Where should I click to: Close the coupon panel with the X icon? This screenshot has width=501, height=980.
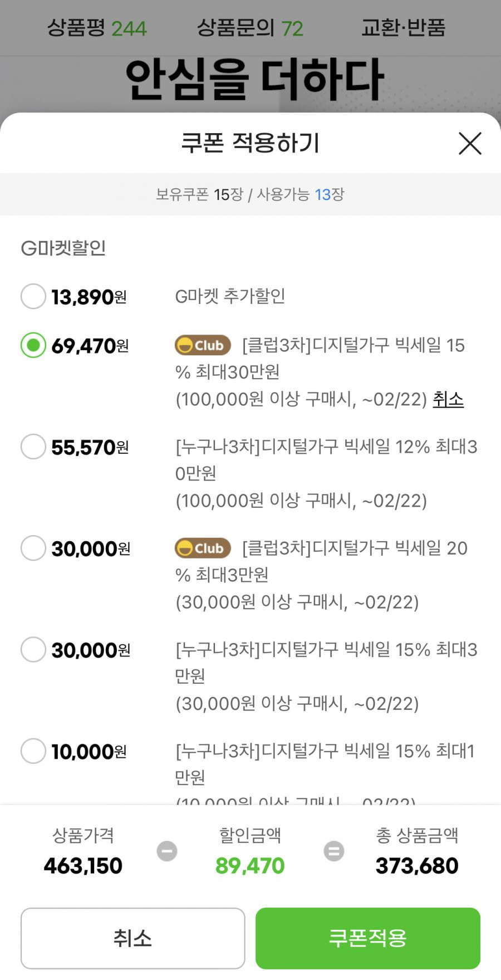[470, 144]
